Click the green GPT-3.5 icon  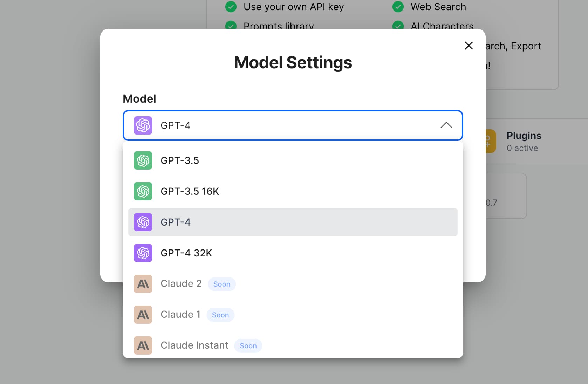tap(143, 160)
